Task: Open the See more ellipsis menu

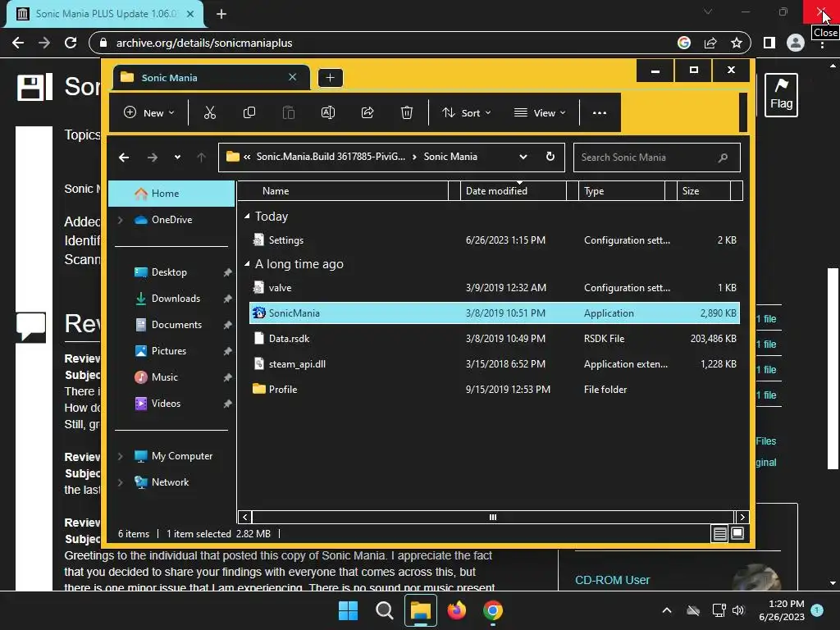Action: point(600,112)
